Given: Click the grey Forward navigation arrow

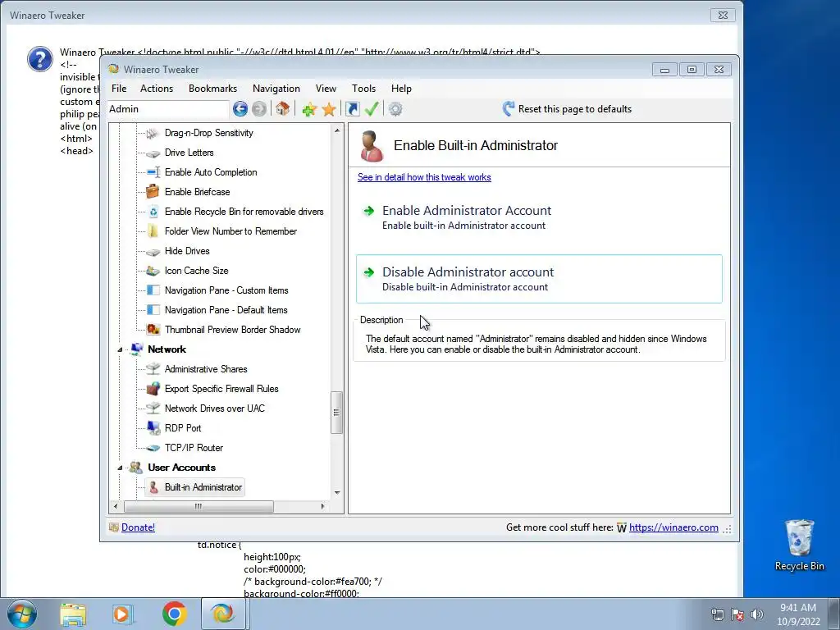Looking at the screenshot, I should (258, 109).
